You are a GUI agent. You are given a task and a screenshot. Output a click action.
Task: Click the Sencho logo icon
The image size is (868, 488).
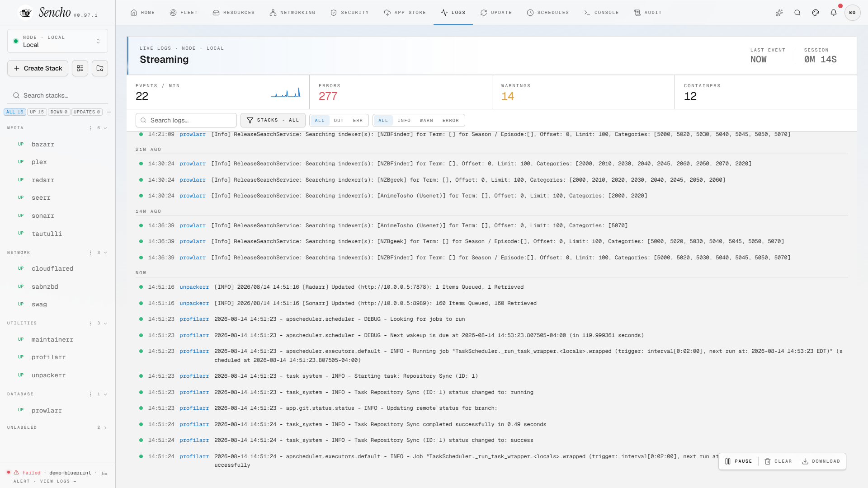(25, 13)
